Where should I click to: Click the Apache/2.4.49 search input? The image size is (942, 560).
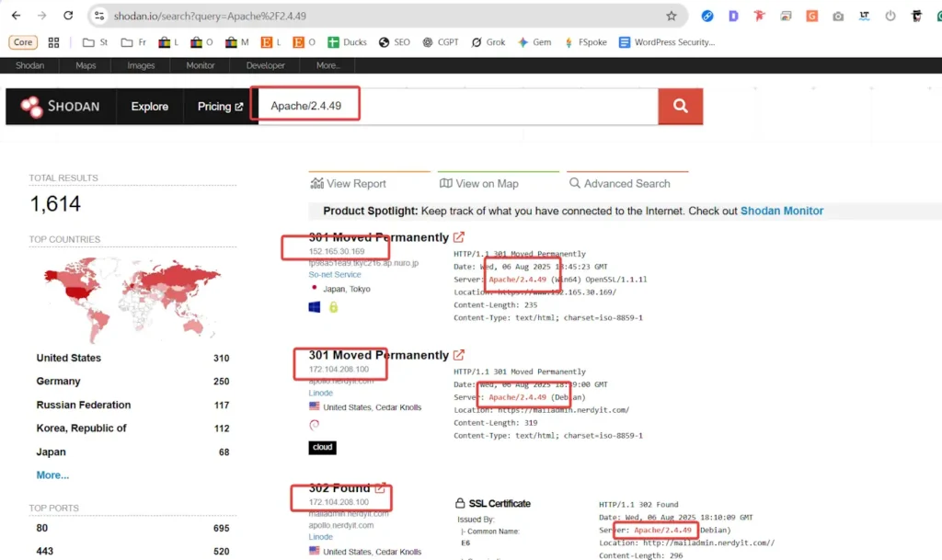(x=458, y=106)
